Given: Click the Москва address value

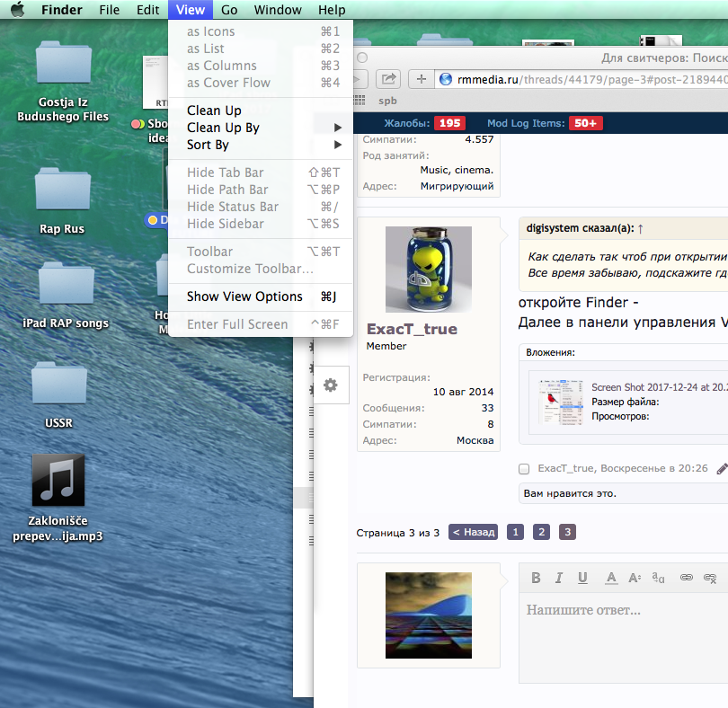Looking at the screenshot, I should [475, 440].
